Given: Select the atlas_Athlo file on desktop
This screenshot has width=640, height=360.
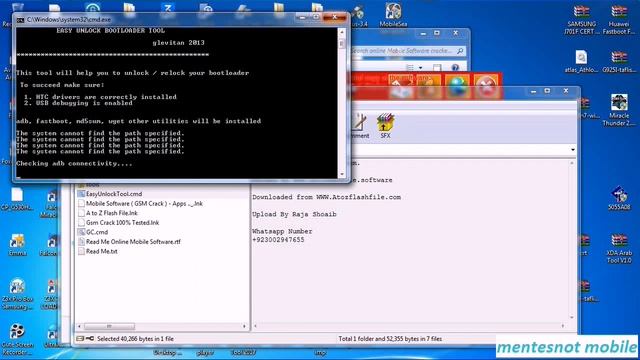Looking at the screenshot, I should click(581, 62).
